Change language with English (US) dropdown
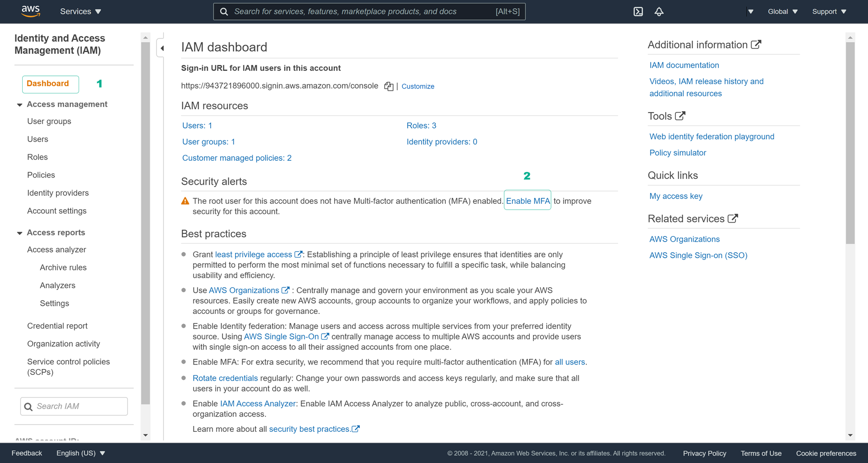The height and width of the screenshot is (463, 868). 80,453
